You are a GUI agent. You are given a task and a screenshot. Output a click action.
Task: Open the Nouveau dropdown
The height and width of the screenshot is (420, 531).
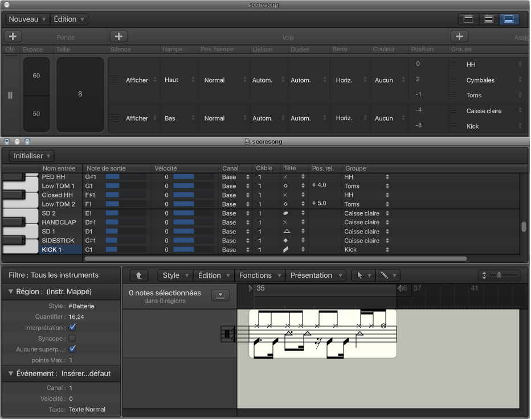(x=27, y=19)
